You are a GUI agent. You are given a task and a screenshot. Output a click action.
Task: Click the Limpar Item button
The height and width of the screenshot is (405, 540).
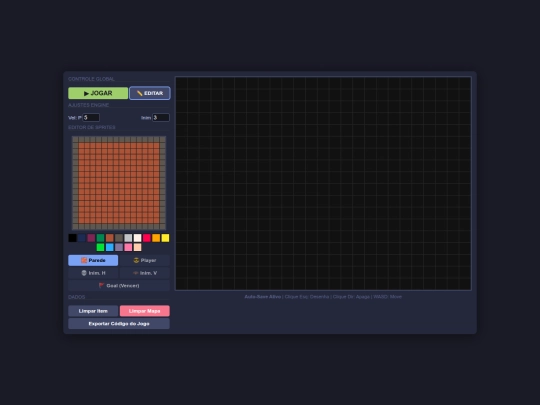(93, 311)
